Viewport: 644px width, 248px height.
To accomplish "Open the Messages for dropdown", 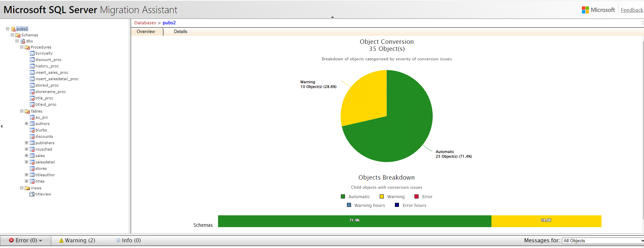I will point(603,241).
